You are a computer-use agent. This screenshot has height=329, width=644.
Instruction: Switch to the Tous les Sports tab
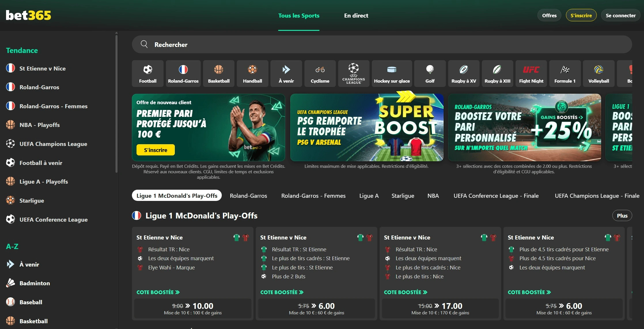click(x=299, y=16)
